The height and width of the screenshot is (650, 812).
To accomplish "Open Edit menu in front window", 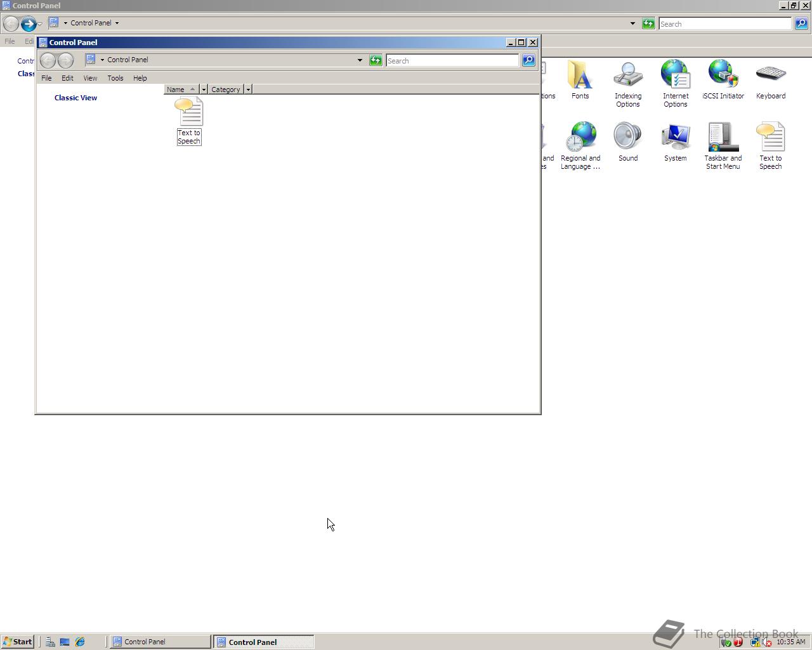I will pyautogui.click(x=67, y=78).
